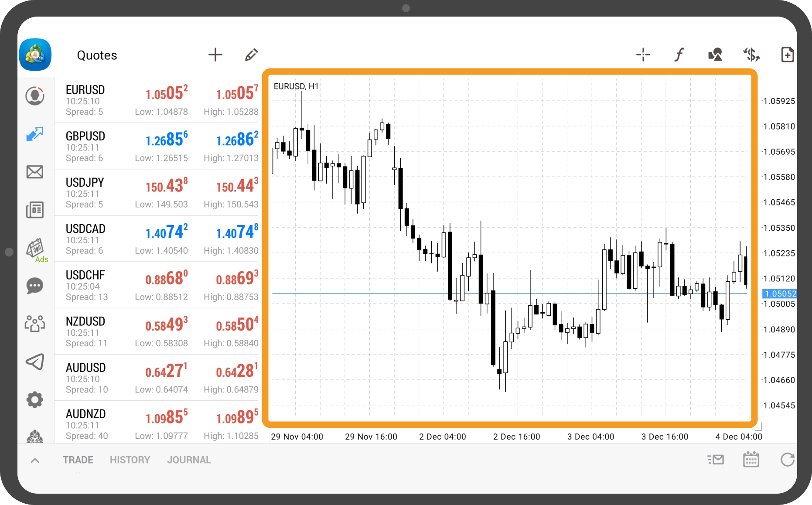Image resolution: width=812 pixels, height=505 pixels.
Task: Refresh using the circular arrow icon
Action: pos(787,460)
